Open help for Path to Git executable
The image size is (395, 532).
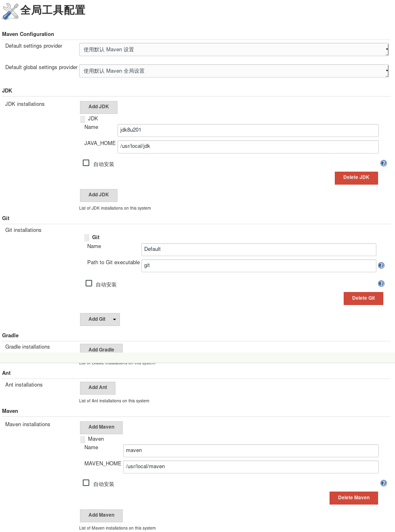(381, 265)
